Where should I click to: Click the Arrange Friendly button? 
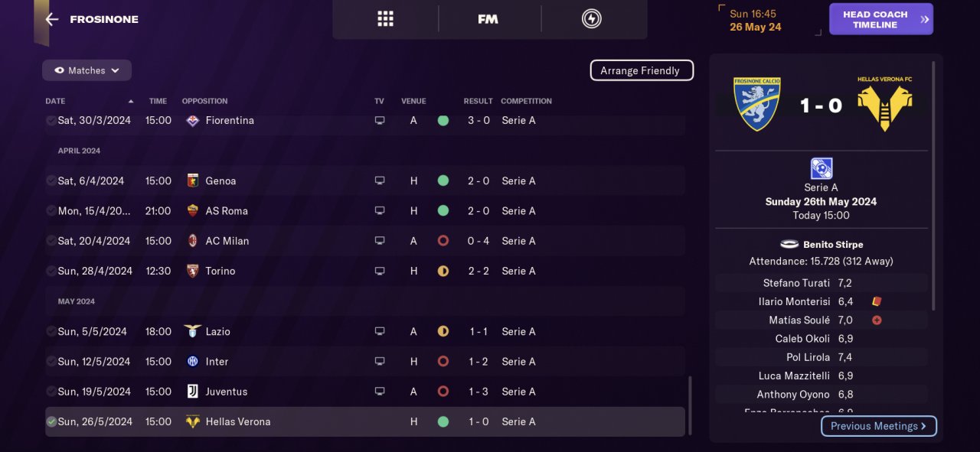641,70
